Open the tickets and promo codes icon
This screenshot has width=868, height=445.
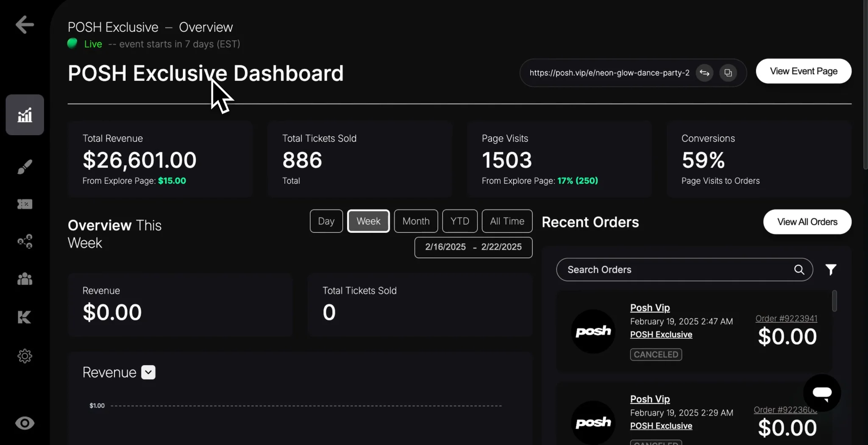[24, 204]
